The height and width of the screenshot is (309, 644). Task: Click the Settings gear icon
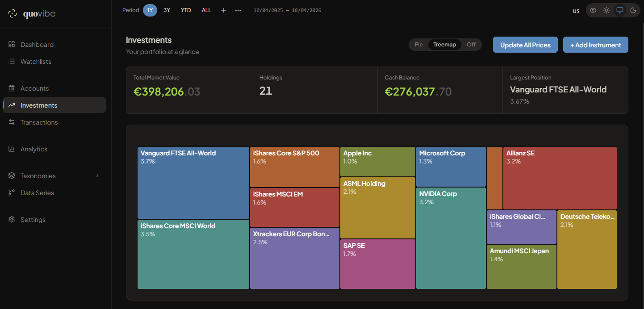click(12, 220)
